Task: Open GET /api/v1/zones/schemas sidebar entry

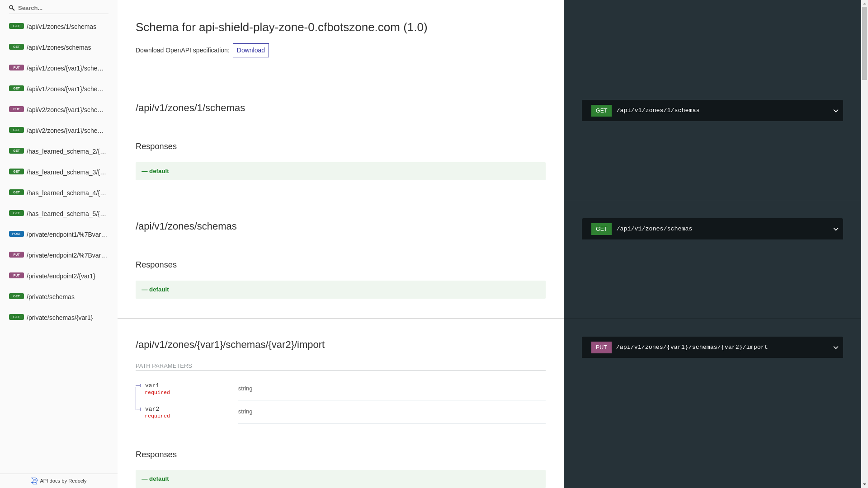Action: click(59, 47)
